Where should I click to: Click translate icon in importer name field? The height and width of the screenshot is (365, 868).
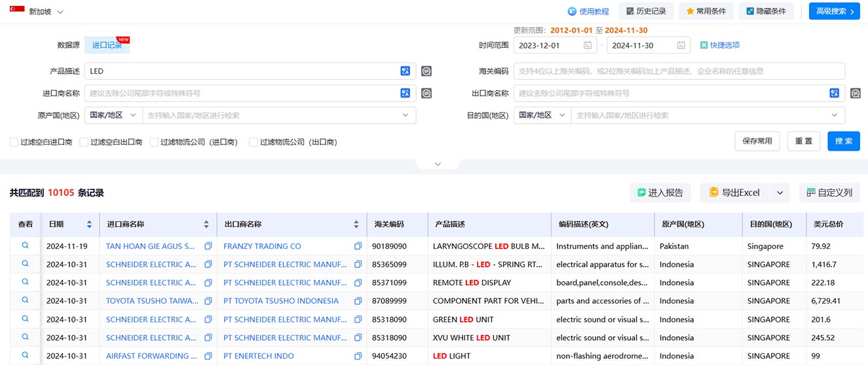(406, 94)
